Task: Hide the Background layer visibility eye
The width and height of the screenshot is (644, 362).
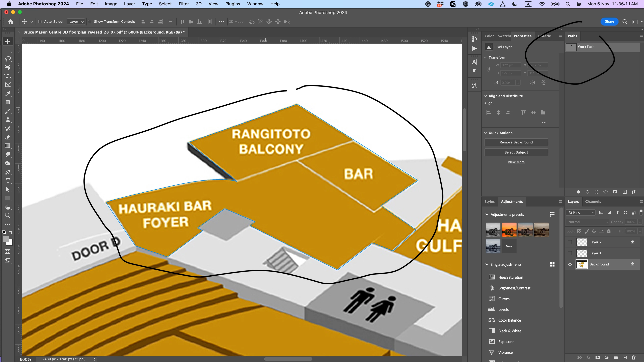Action: (x=570, y=264)
